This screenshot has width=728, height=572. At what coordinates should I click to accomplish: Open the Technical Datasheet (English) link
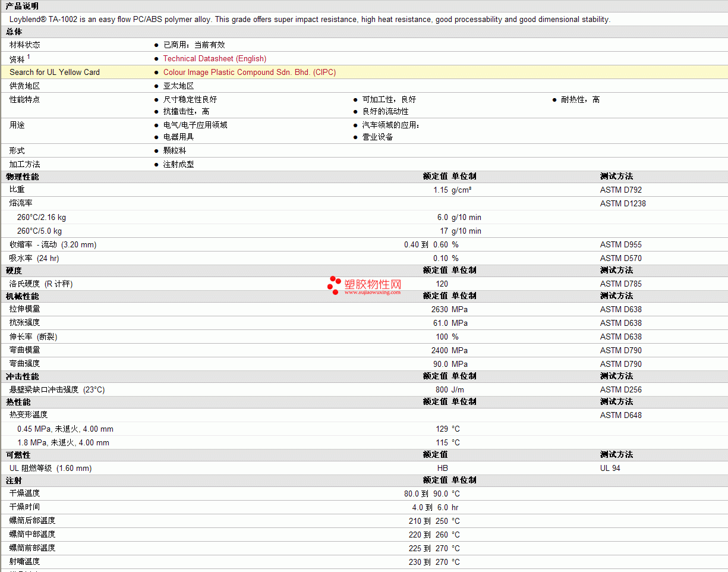coord(215,58)
